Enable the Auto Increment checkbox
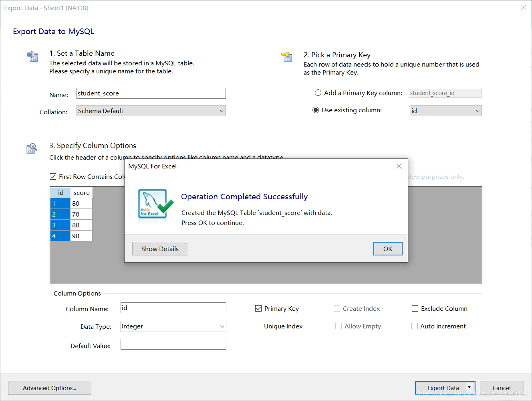Screen dimensions: 532x401 pos(414,326)
